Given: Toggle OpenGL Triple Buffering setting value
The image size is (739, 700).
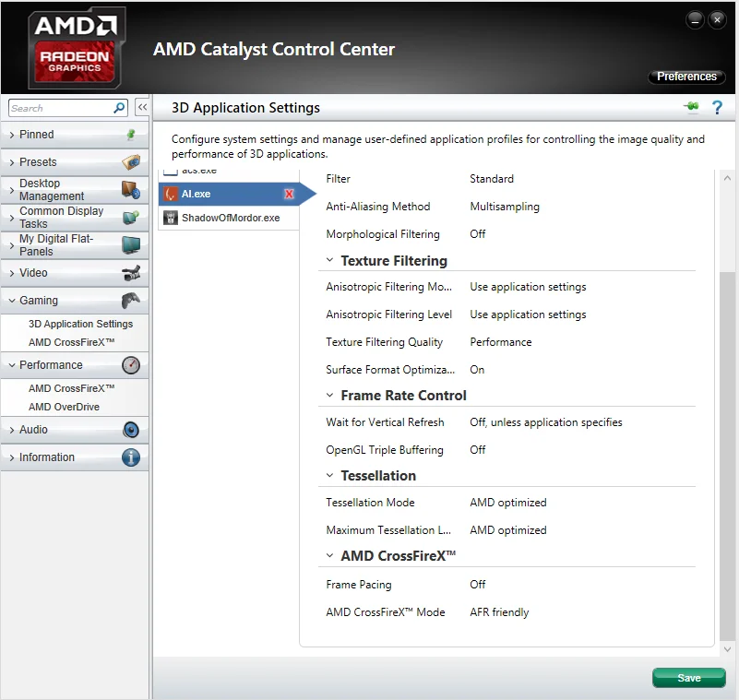Looking at the screenshot, I should click(x=477, y=449).
